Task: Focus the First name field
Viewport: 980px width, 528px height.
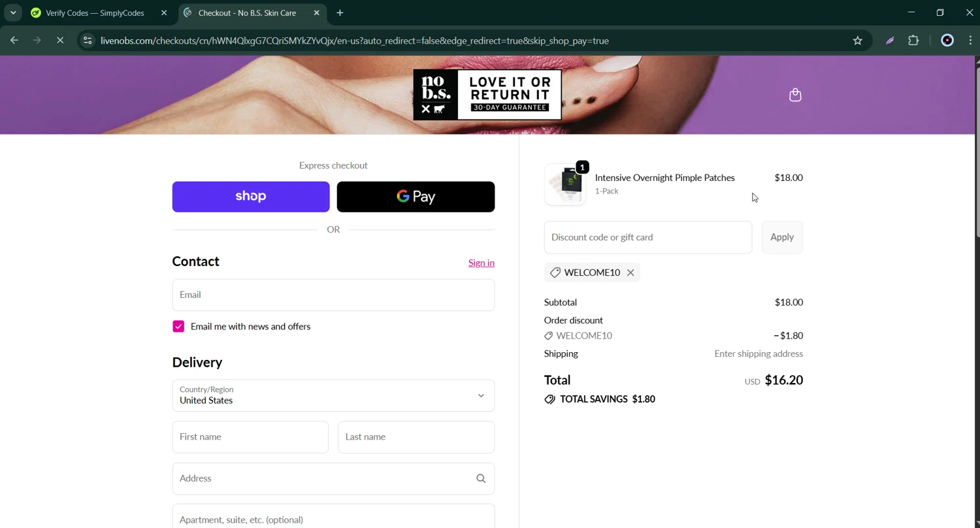Action: (250, 437)
